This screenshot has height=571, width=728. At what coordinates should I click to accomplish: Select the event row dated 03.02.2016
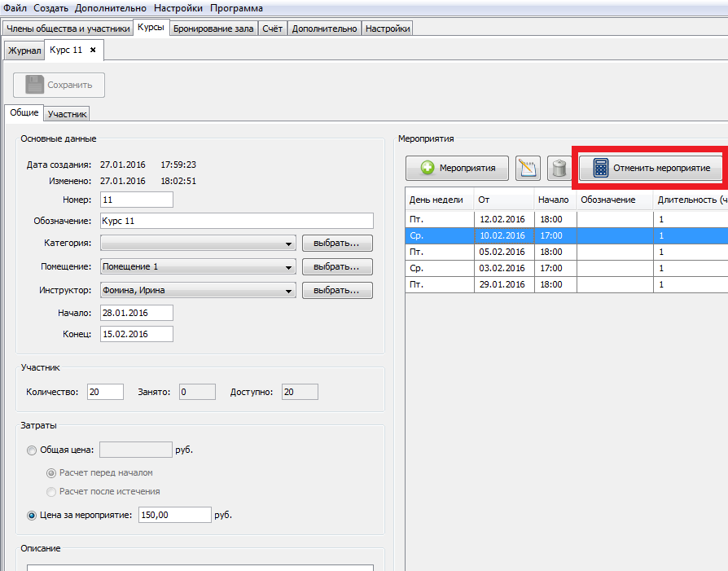[x=567, y=268]
